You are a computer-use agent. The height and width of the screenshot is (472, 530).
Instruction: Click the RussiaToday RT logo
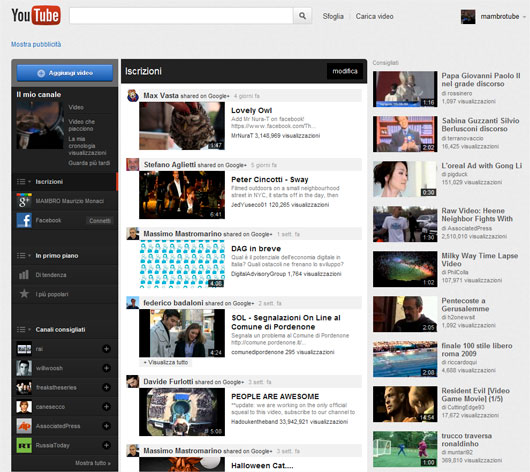pyautogui.click(x=24, y=445)
